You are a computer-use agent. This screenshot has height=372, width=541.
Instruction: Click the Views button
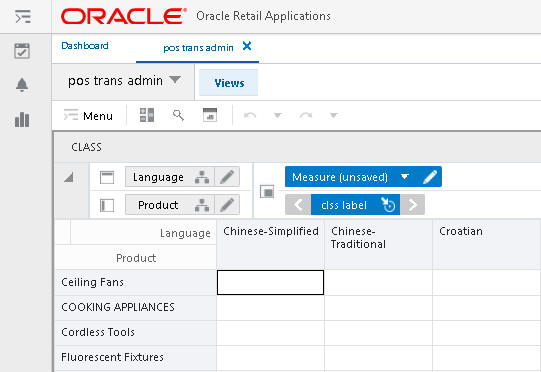[228, 83]
